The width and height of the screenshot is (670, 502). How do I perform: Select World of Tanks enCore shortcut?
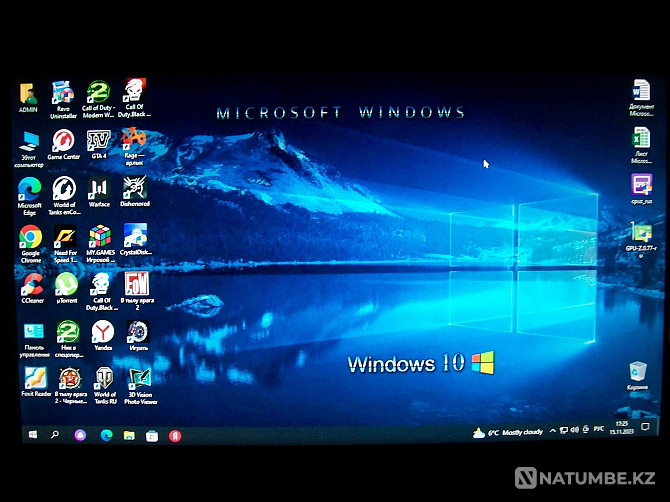tap(64, 196)
